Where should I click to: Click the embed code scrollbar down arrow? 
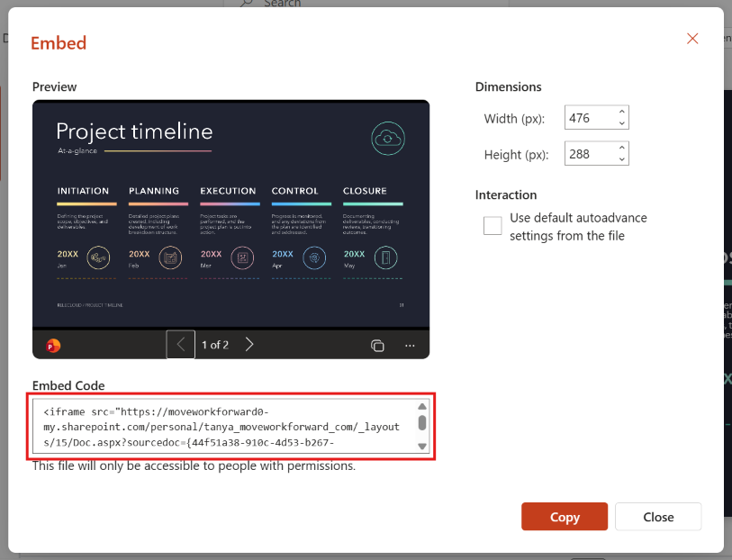point(422,447)
